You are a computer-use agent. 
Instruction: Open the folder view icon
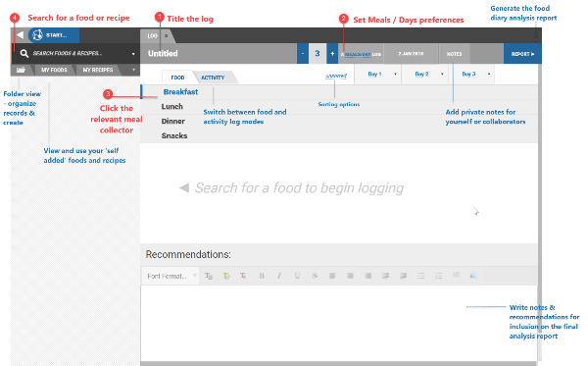point(21,70)
